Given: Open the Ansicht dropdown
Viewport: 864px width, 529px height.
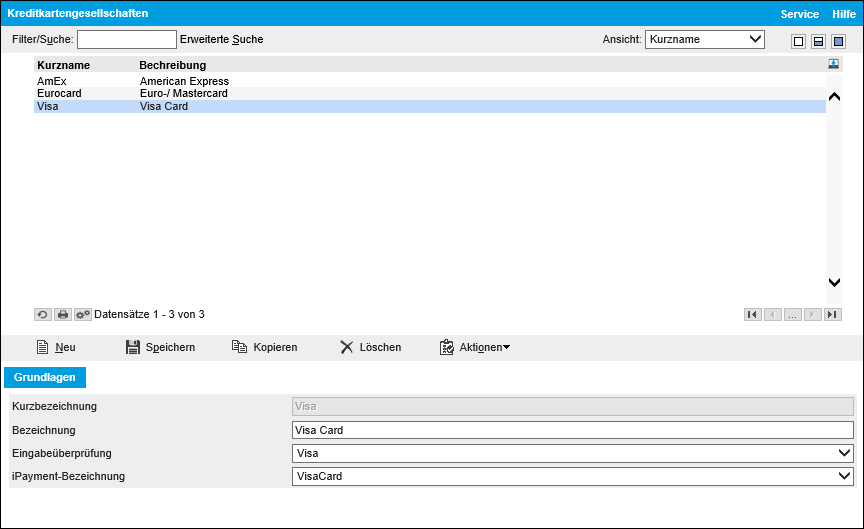Looking at the screenshot, I should 704,40.
